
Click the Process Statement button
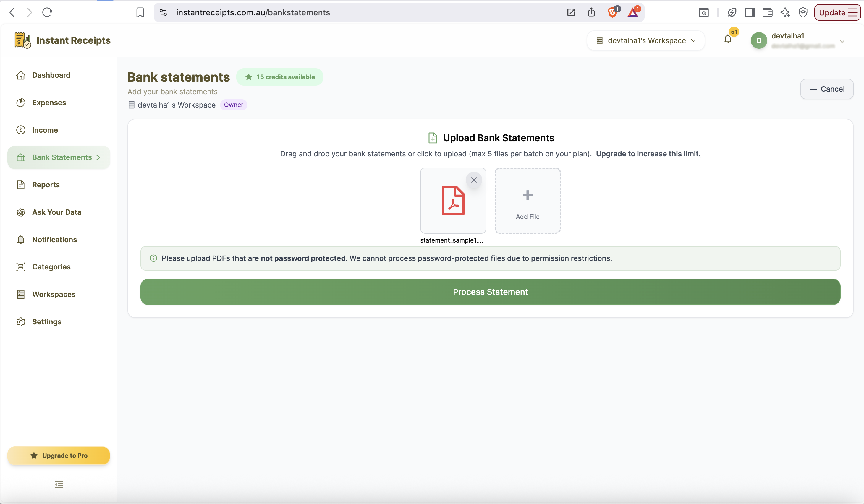point(490,292)
